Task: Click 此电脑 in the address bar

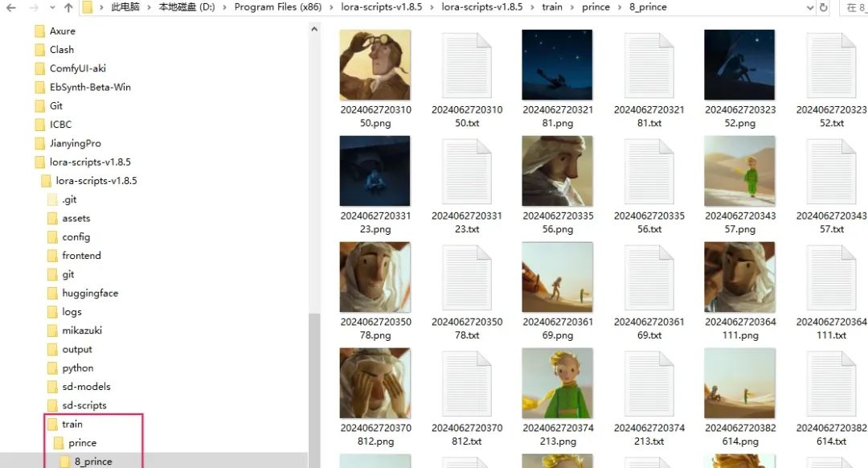Action: [x=125, y=7]
